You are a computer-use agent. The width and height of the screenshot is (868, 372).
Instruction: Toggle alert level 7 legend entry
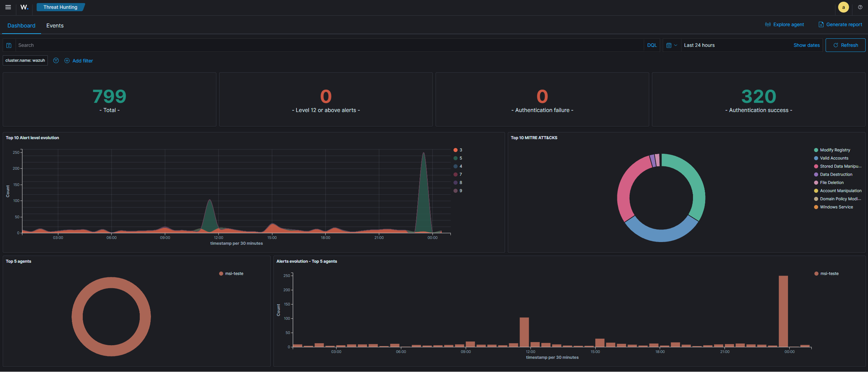click(458, 175)
